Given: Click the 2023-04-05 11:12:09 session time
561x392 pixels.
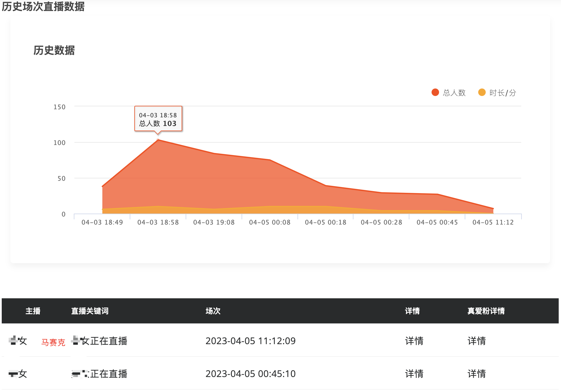Looking at the screenshot, I should [x=251, y=341].
